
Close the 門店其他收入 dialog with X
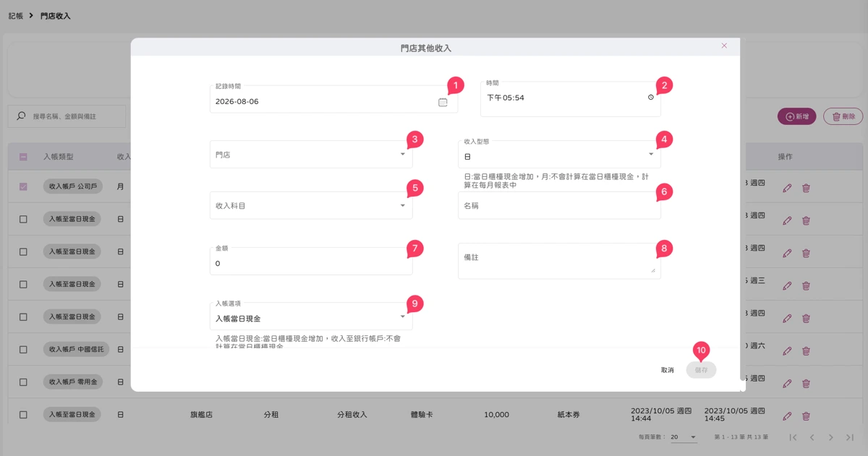724,46
